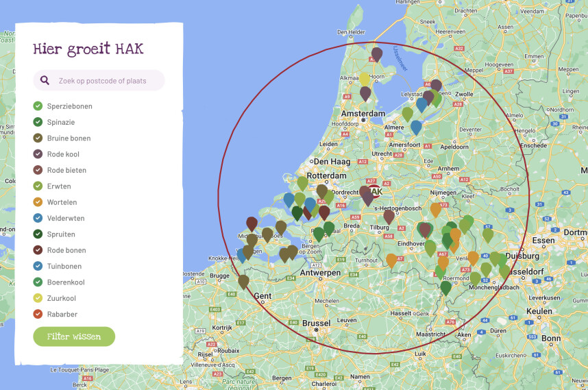Select the orange marker near Turnhout
Image resolution: width=588 pixels, height=390 pixels.
coord(391,260)
